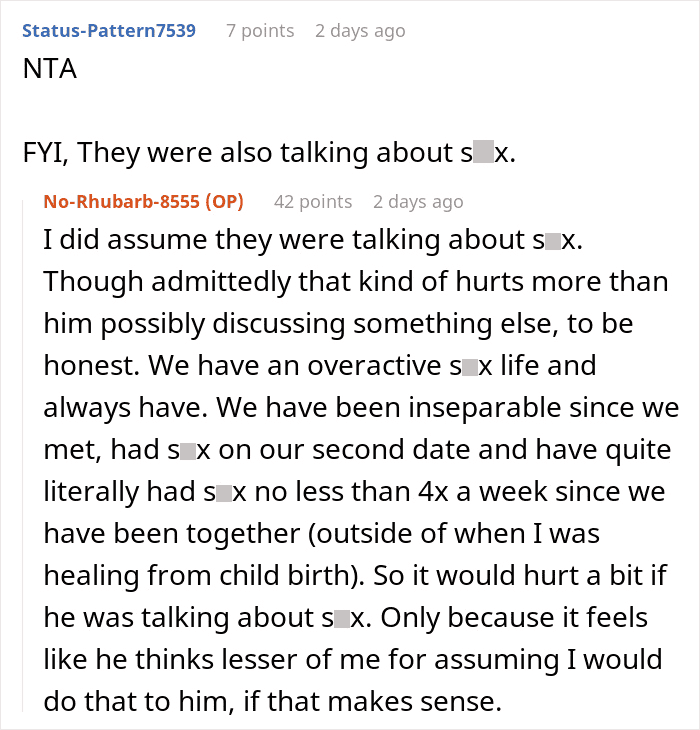Open timestamp on No-Rhubarb-8555's reply
This screenshot has width=700, height=730.
tap(418, 202)
